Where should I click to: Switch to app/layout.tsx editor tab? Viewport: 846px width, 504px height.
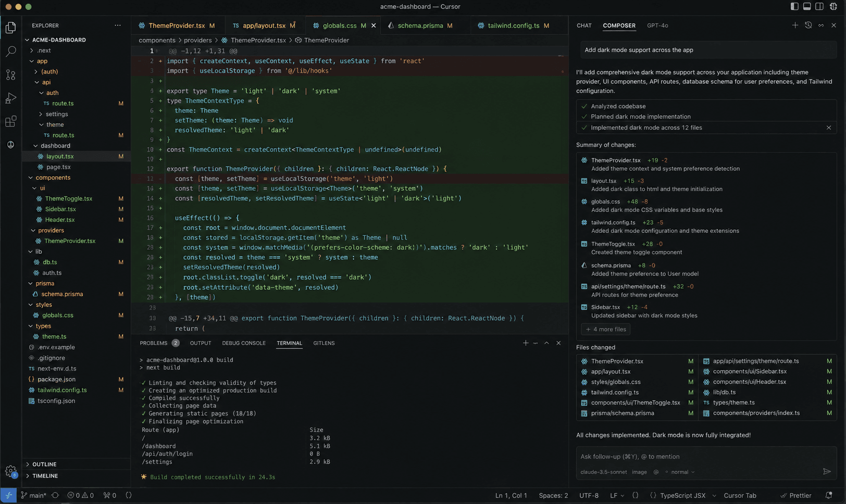264,26
